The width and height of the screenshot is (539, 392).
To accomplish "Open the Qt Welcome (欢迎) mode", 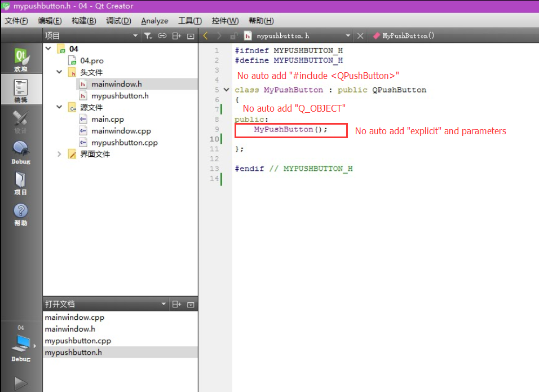I will click(21, 60).
